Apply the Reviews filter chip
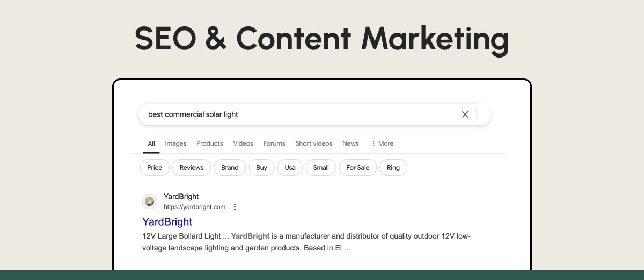 click(192, 168)
